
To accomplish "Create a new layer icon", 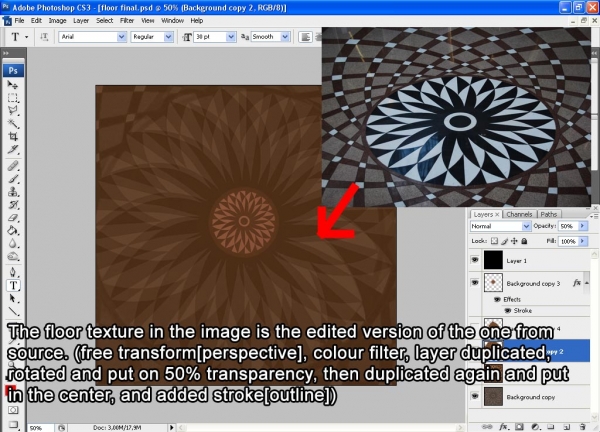I will (x=566, y=426).
